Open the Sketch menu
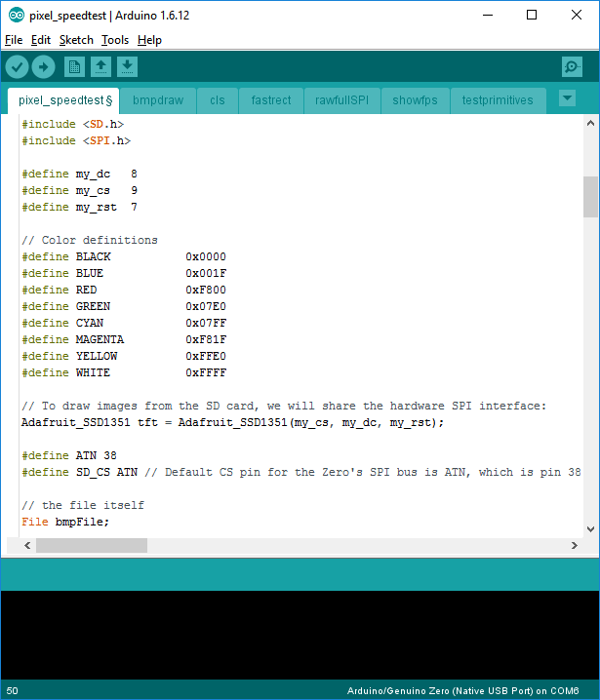This screenshot has height=700, width=600. tap(76, 40)
